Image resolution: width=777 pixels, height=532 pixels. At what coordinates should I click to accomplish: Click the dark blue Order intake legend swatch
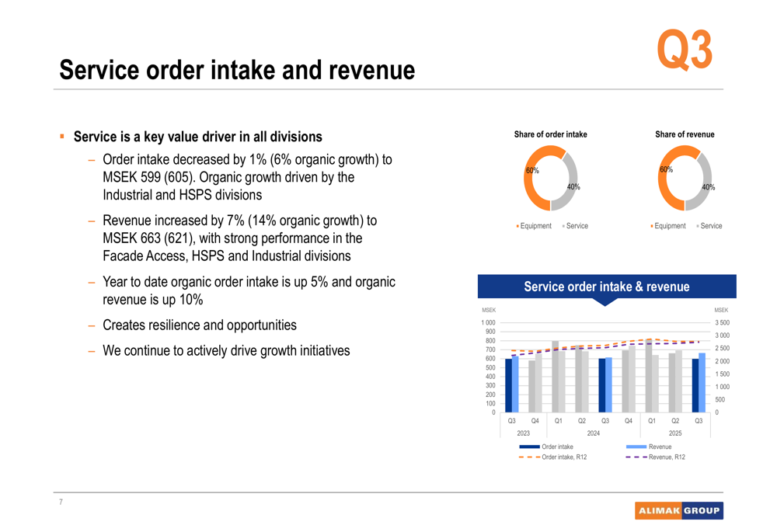pos(528,447)
